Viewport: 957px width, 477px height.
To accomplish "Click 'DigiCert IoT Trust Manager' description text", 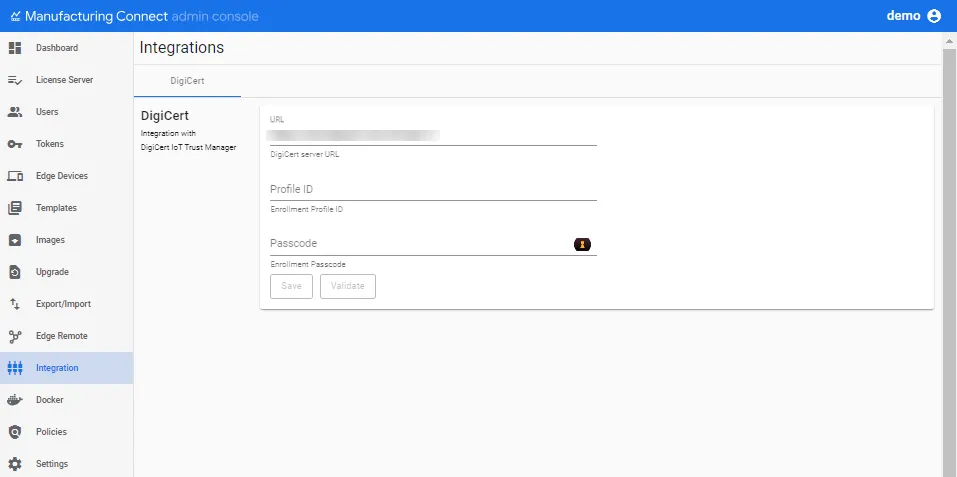I will click(x=189, y=147).
